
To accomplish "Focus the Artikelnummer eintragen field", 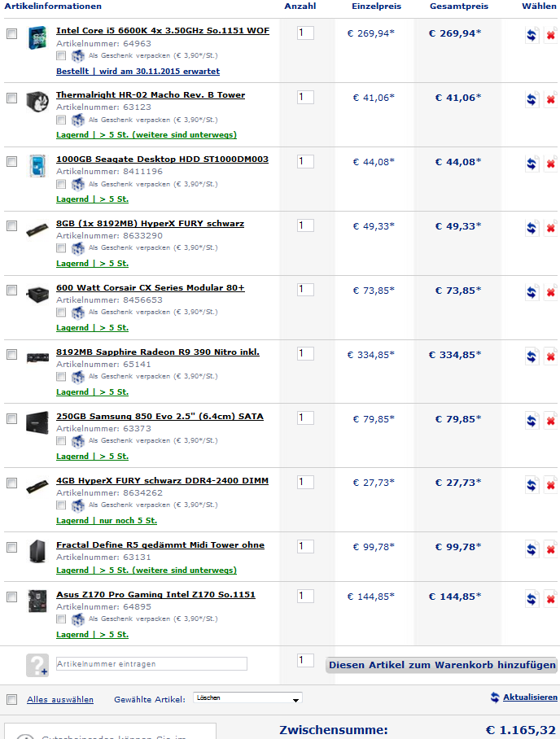I will coord(151,664).
